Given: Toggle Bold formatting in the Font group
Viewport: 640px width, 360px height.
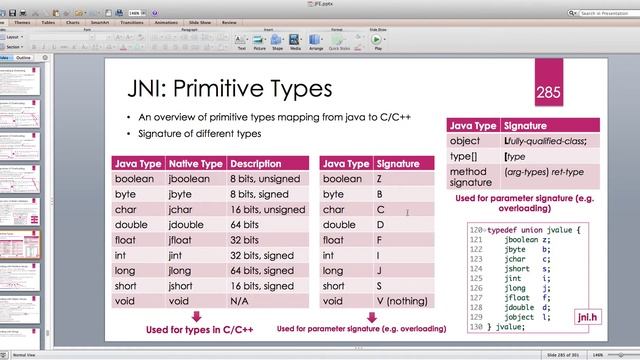Looking at the screenshot, I should [x=34, y=47].
